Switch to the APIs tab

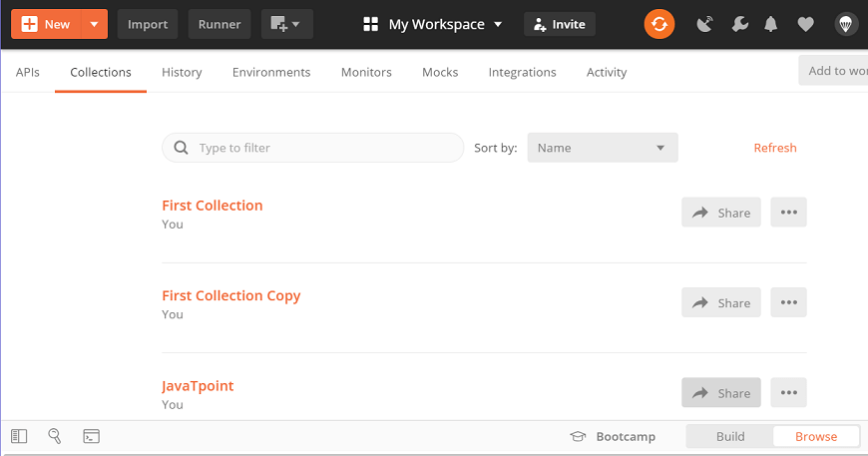(x=28, y=72)
